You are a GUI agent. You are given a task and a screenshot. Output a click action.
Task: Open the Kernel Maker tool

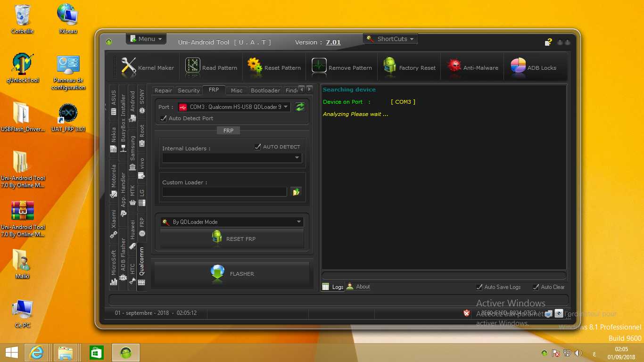[148, 67]
